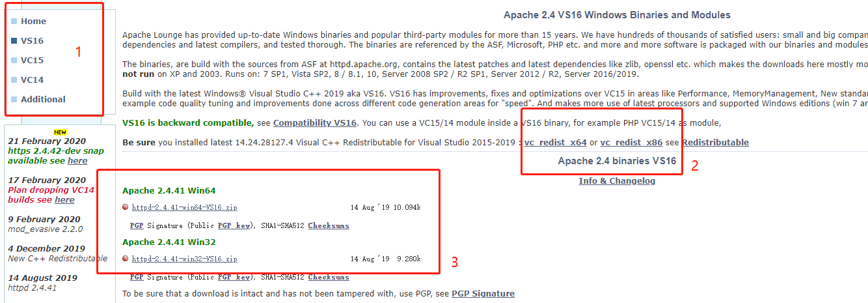Click the square bullet beside VC14
The width and height of the screenshot is (868, 303).
point(14,80)
